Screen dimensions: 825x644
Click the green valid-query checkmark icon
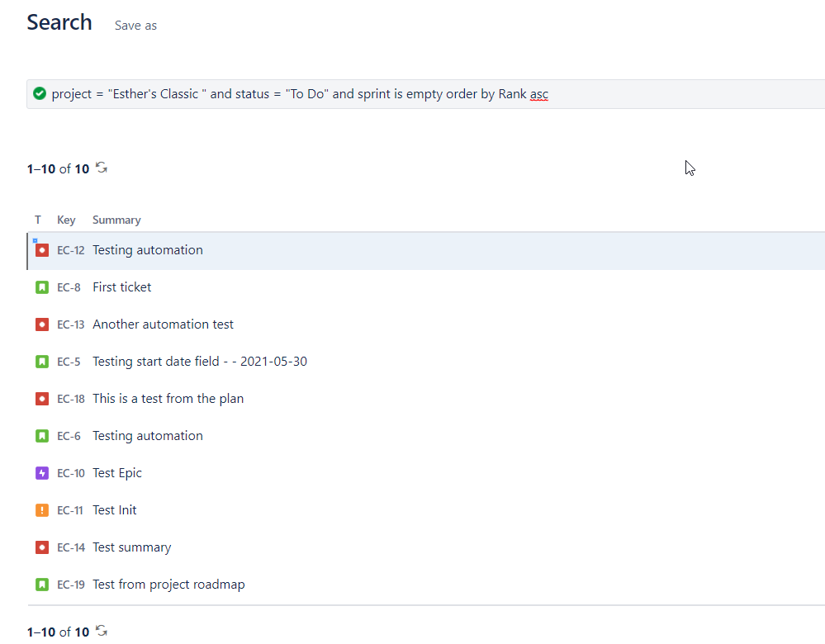(x=39, y=93)
